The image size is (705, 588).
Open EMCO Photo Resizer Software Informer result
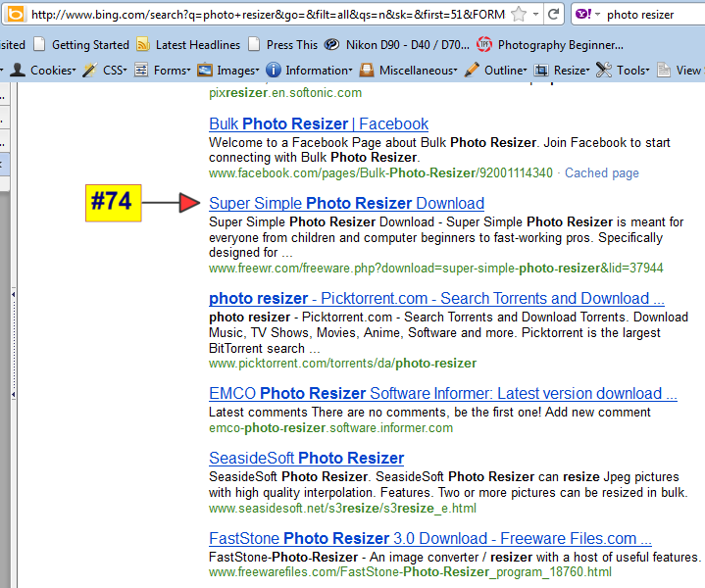click(443, 393)
